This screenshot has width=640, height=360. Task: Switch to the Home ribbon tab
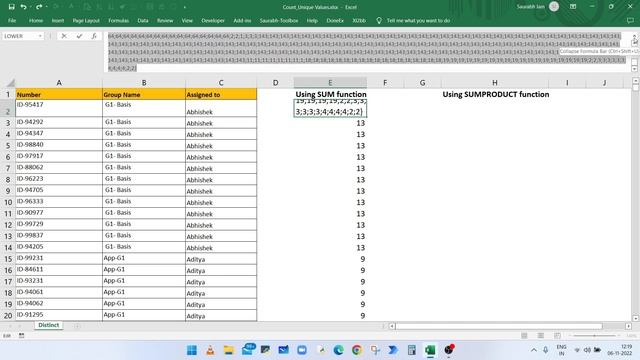[x=36, y=20]
